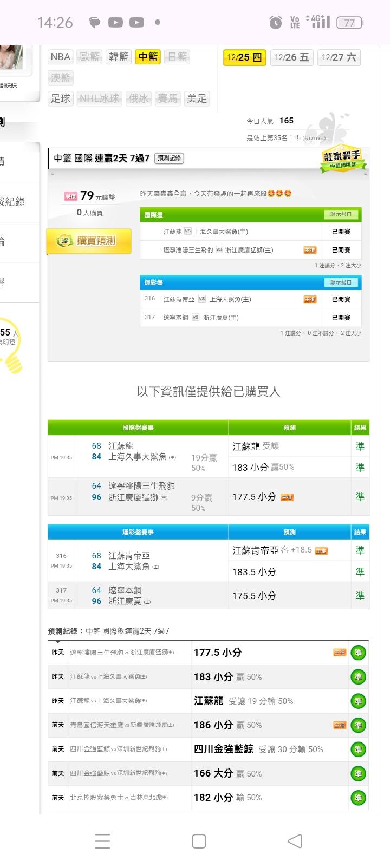Select the 中籃 league tab
Image resolution: width=390 pixels, height=868 pixels.
coord(148,57)
